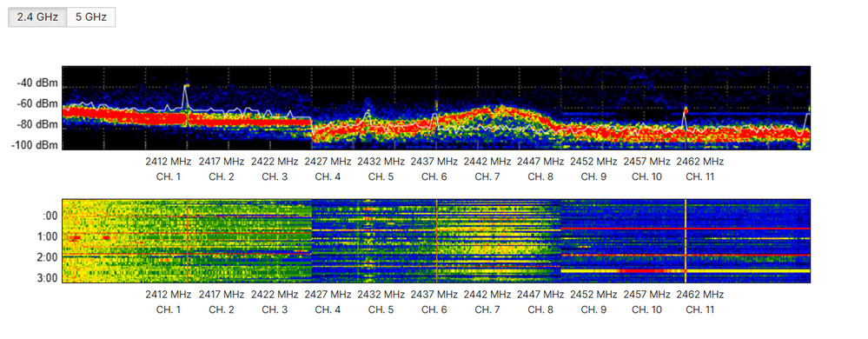The height and width of the screenshot is (339, 868).
Task: Click 2412 MHz label under the dBm spectrum chart
Action: coord(169,162)
